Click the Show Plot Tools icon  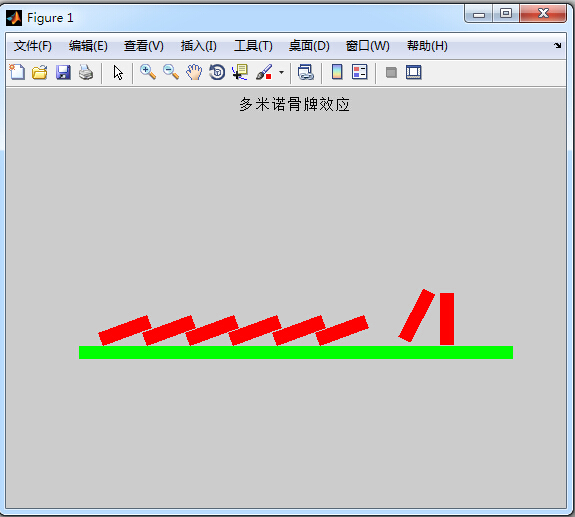point(414,72)
